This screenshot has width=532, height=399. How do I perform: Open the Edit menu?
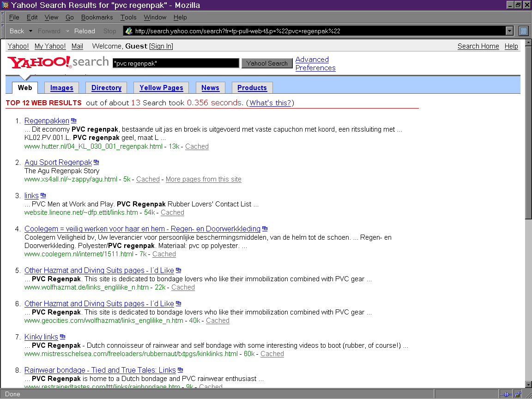click(32, 17)
